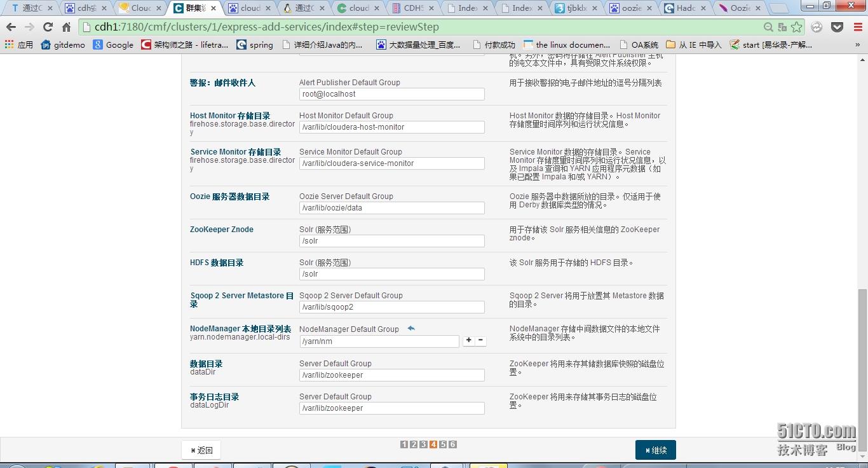The width and height of the screenshot is (868, 468).
Task: Click the 返回 back button
Action: [201, 450]
